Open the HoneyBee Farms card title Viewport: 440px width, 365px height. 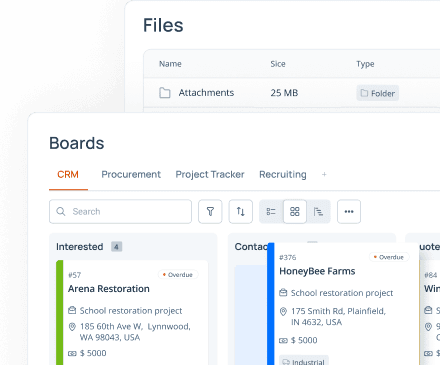coord(317,271)
